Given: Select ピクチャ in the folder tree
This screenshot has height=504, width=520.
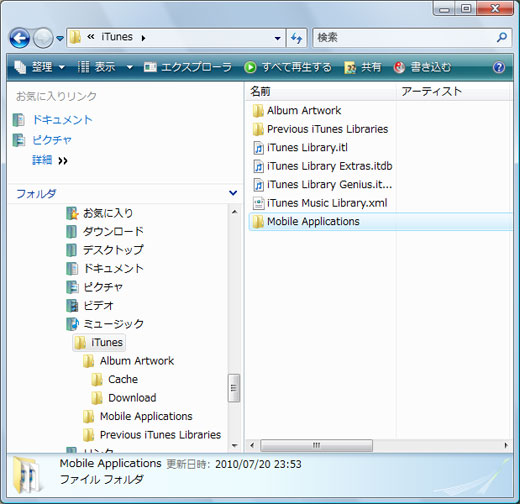Looking at the screenshot, I should coord(95,287).
